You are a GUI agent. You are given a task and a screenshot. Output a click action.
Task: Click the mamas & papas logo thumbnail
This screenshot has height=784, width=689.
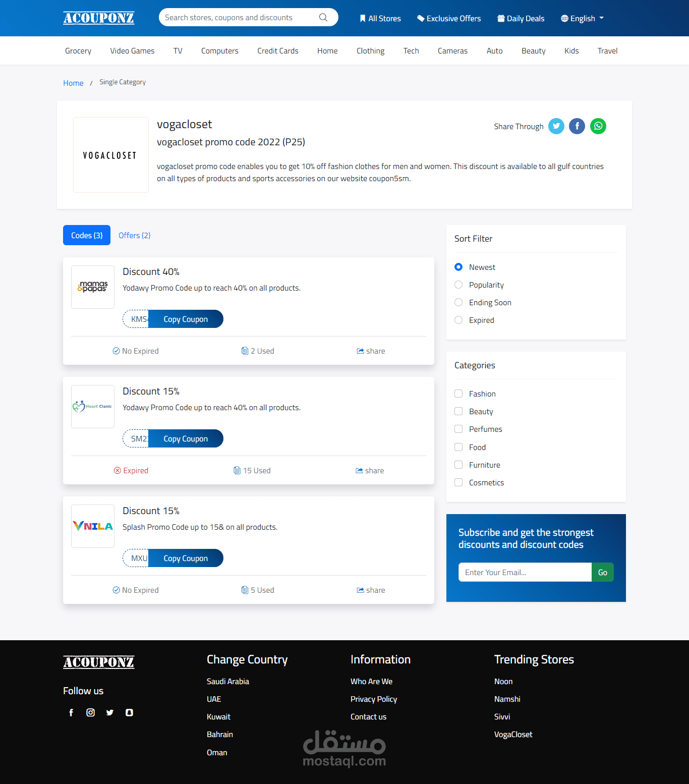(93, 287)
